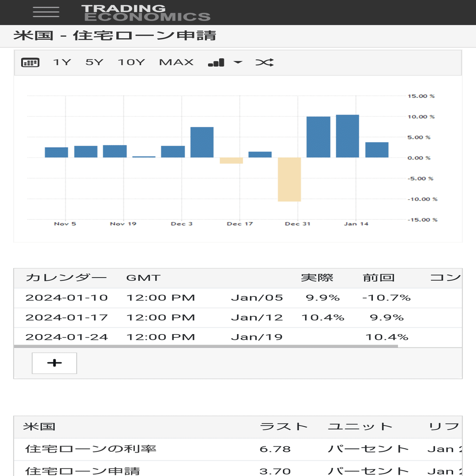Click the 10.4% actual value for Jan/12
476x476 pixels.
(x=323, y=317)
